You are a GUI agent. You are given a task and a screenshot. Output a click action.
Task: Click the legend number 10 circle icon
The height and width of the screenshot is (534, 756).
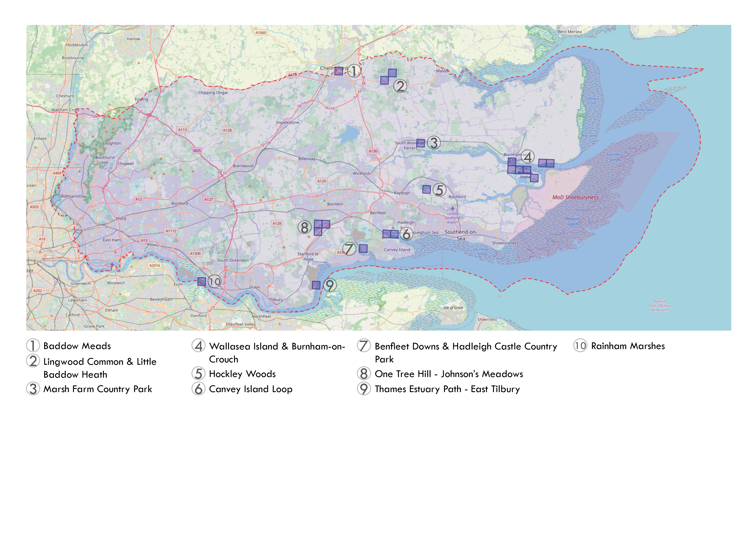[x=580, y=345]
